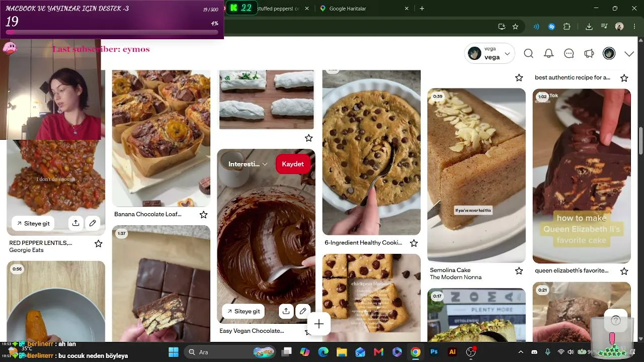
Task: Bookmark this page with Chrome star
Action: pos(515,27)
